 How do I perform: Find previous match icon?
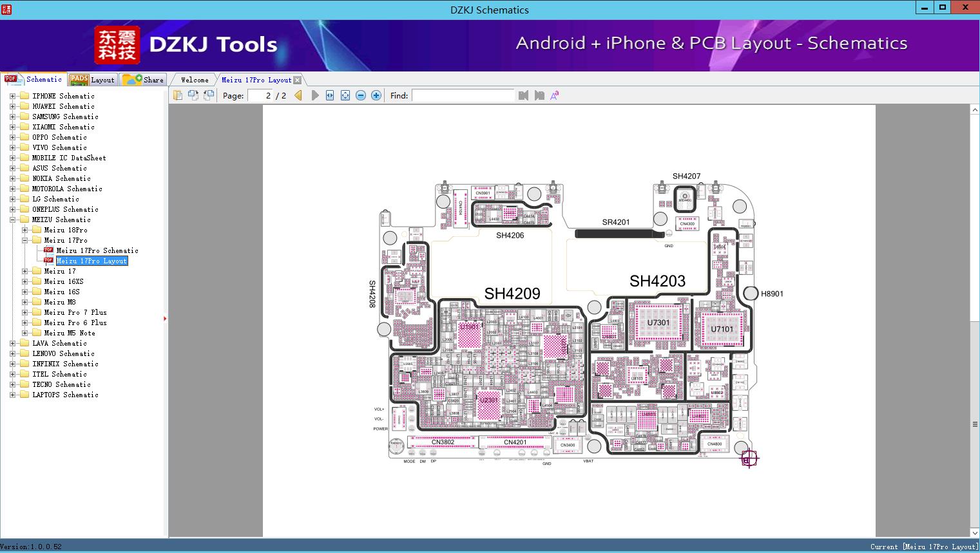523,95
